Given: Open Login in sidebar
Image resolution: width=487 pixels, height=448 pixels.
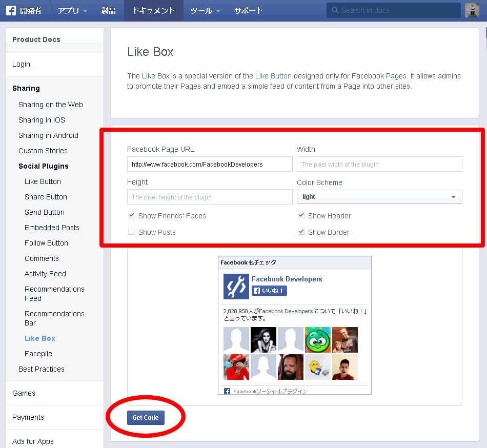Looking at the screenshot, I should click(21, 64).
